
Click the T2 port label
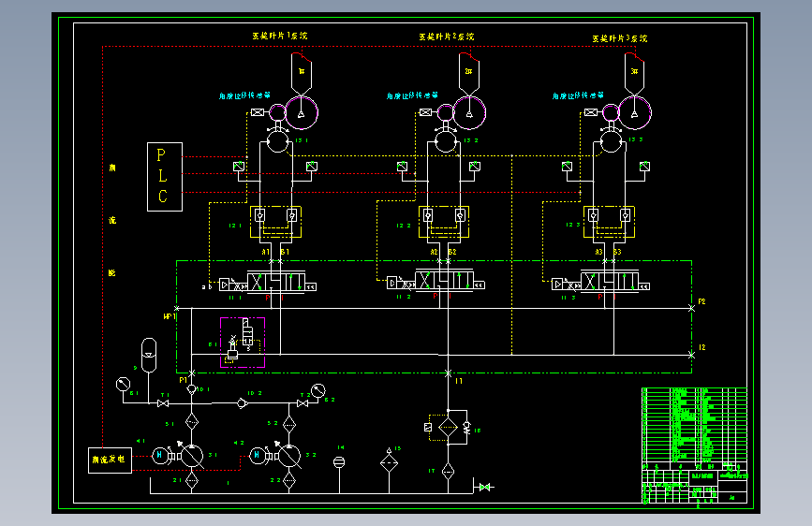702,347
